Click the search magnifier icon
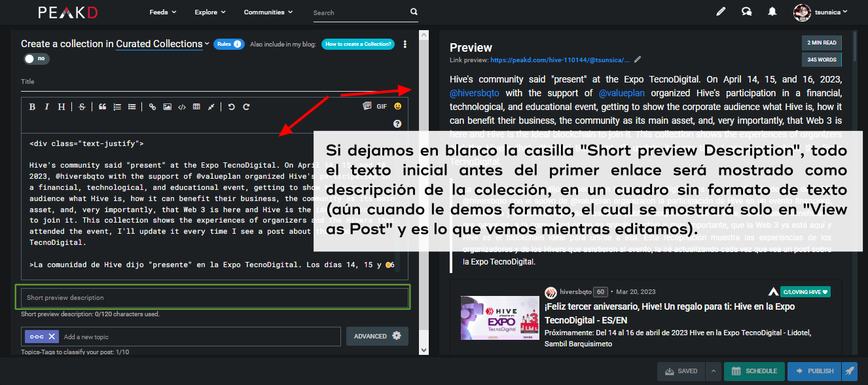 pyautogui.click(x=414, y=12)
